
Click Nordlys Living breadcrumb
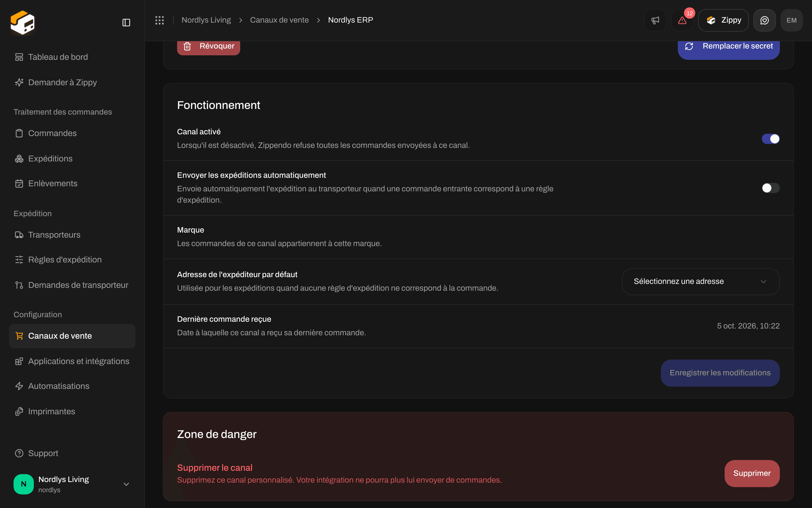(206, 20)
